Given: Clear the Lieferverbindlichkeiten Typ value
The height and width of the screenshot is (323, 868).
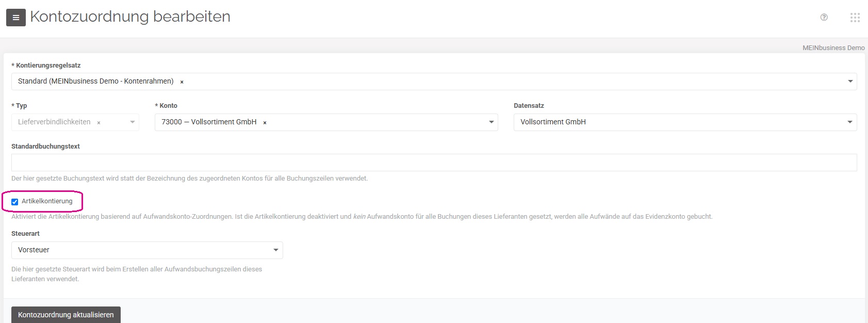Looking at the screenshot, I should (x=99, y=122).
